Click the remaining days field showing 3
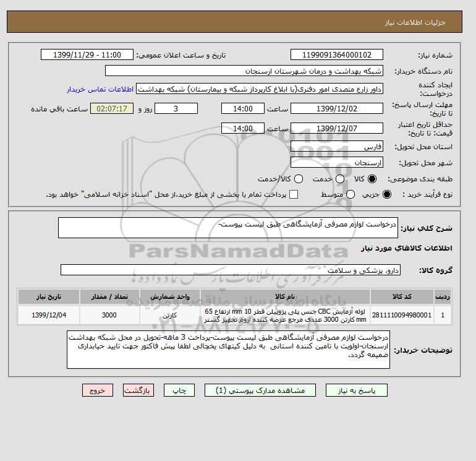This screenshot has width=476, height=461. pyautogui.click(x=176, y=108)
